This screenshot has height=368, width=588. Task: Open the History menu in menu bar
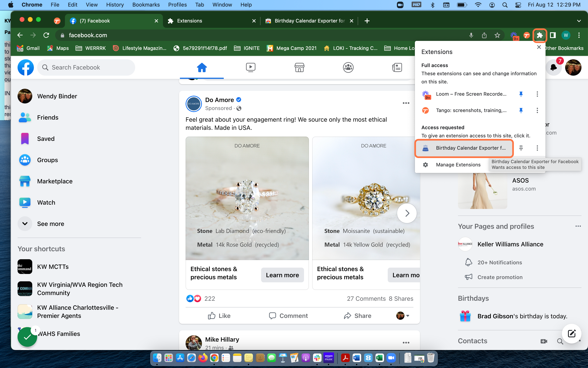tap(115, 5)
